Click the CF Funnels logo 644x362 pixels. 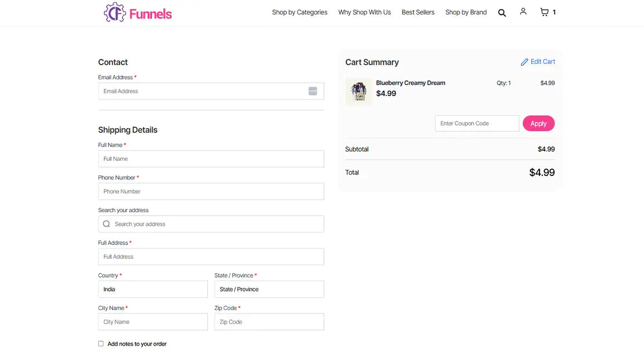point(138,13)
